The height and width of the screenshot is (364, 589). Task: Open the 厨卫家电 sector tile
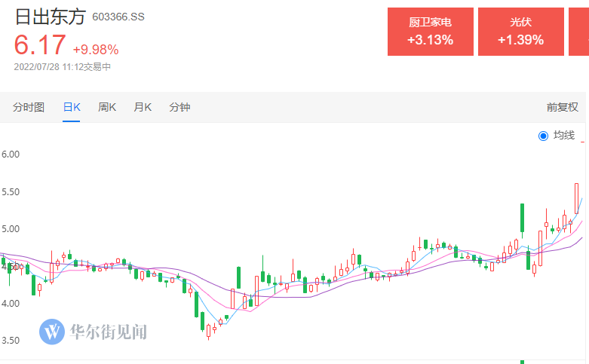pyautogui.click(x=430, y=32)
